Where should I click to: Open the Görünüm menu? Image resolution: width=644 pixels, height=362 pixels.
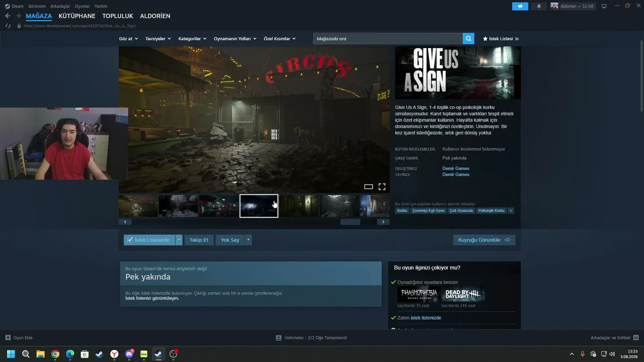click(x=37, y=6)
